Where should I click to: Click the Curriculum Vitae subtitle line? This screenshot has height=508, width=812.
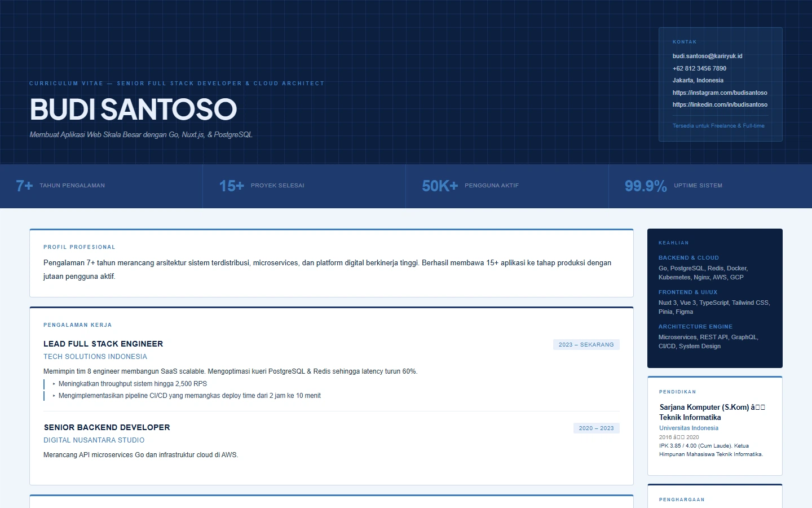177,84
